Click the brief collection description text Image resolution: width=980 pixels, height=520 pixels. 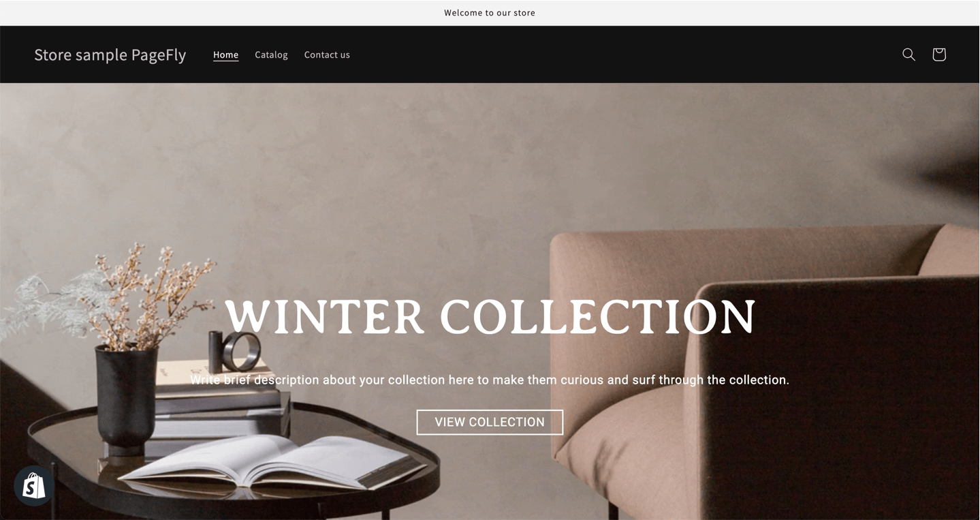pyautogui.click(x=490, y=380)
